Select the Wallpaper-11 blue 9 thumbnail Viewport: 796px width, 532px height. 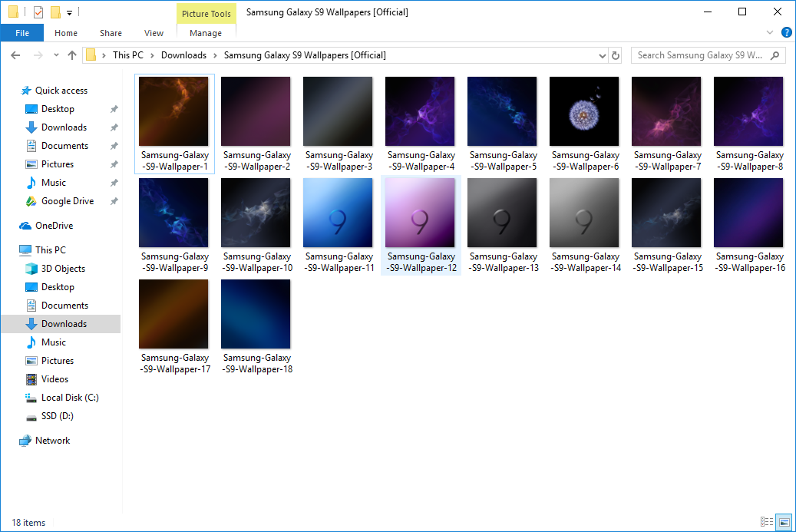pyautogui.click(x=338, y=213)
